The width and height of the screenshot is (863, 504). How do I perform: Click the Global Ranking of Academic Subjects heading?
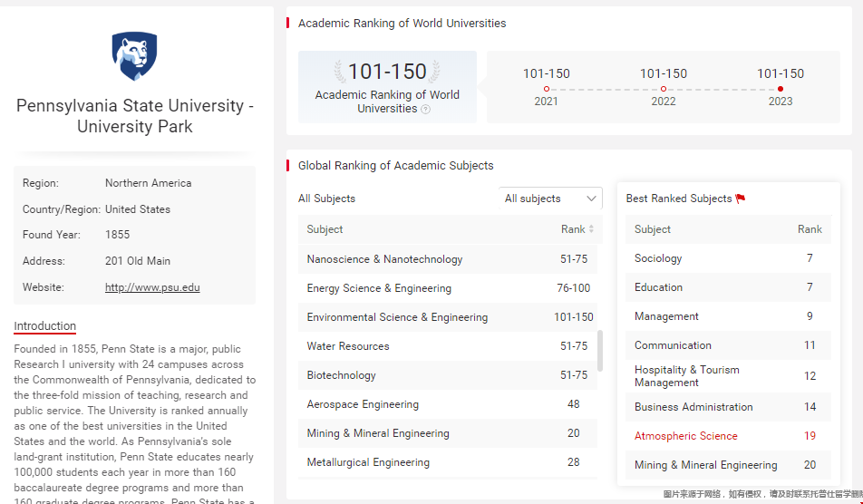(396, 166)
